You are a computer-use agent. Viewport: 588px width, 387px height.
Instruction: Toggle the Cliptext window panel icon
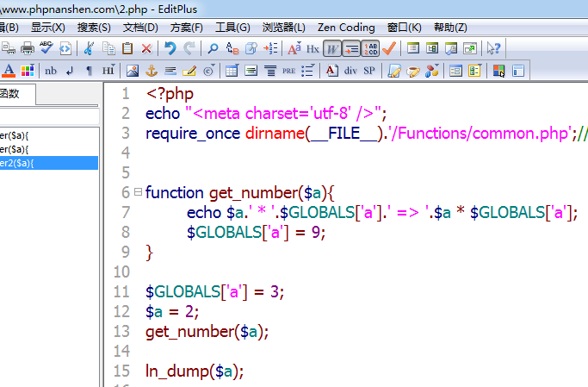(x=432, y=48)
